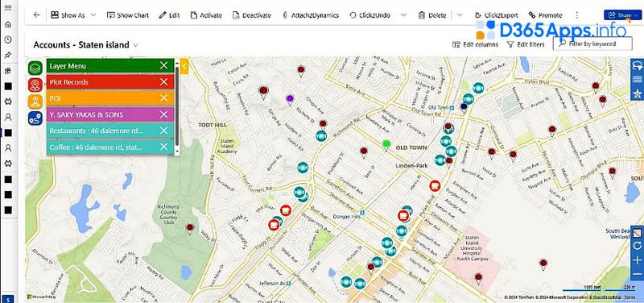The image size is (644, 303).
Task: Select Attach2Dynamics in the toolbar
Action: click(x=311, y=15)
